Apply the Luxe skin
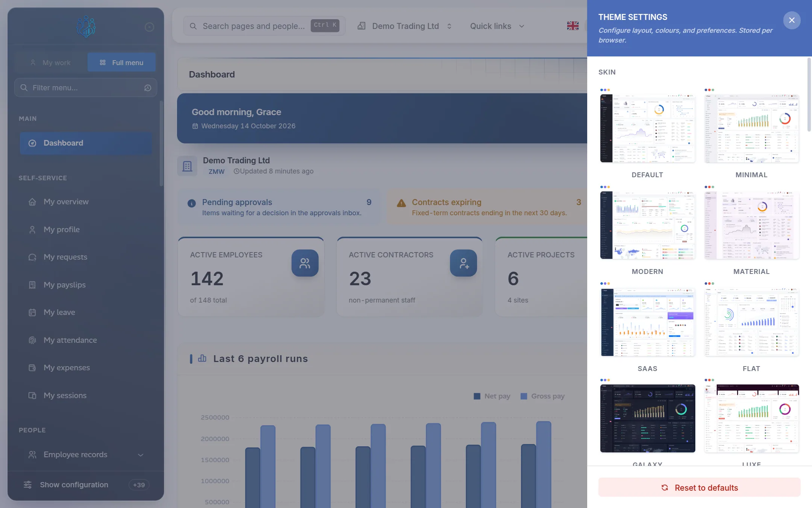The height and width of the screenshot is (508, 812). point(751,418)
